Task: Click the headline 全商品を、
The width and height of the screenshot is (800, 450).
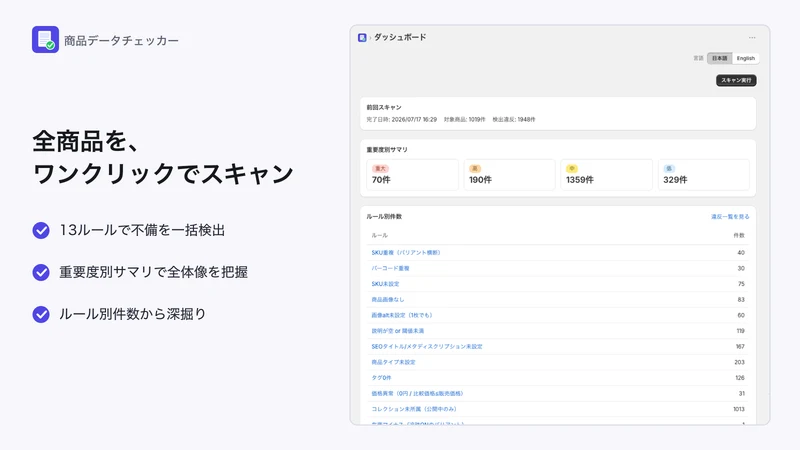Action: (86, 141)
